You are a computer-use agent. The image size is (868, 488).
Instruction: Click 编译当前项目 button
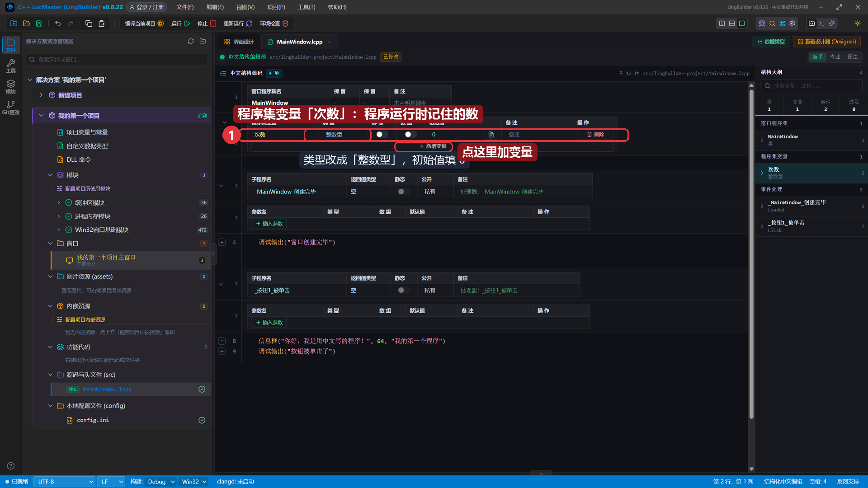coord(144,23)
